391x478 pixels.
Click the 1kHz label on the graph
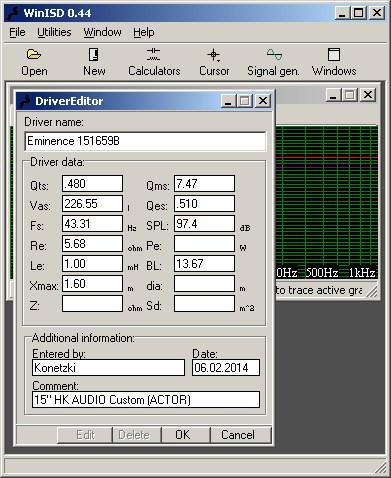[362, 273]
